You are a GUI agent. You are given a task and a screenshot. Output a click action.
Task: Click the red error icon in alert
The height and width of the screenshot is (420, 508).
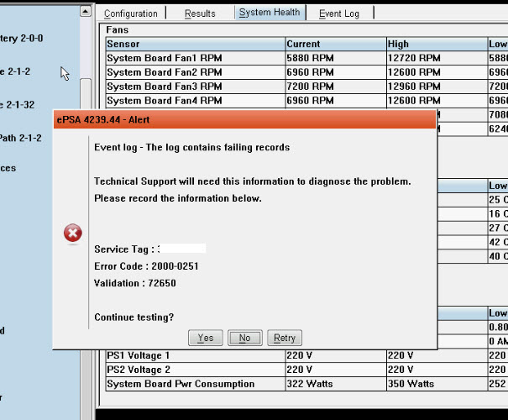73,233
